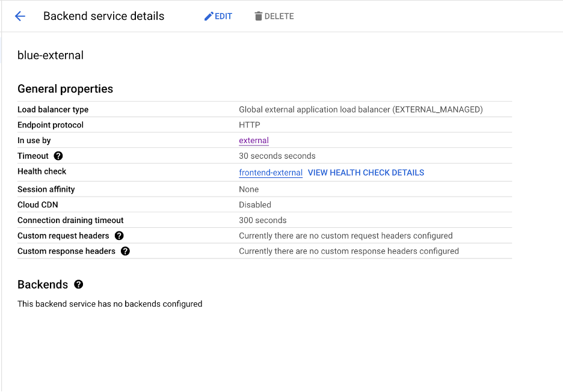Click help icon next to Custom request headers
Screen dimensions: 563x392
[x=119, y=236]
